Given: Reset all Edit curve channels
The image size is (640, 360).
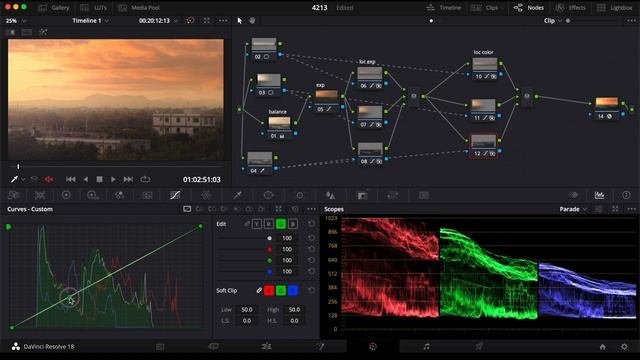Looking at the screenshot, I should coord(311,224).
